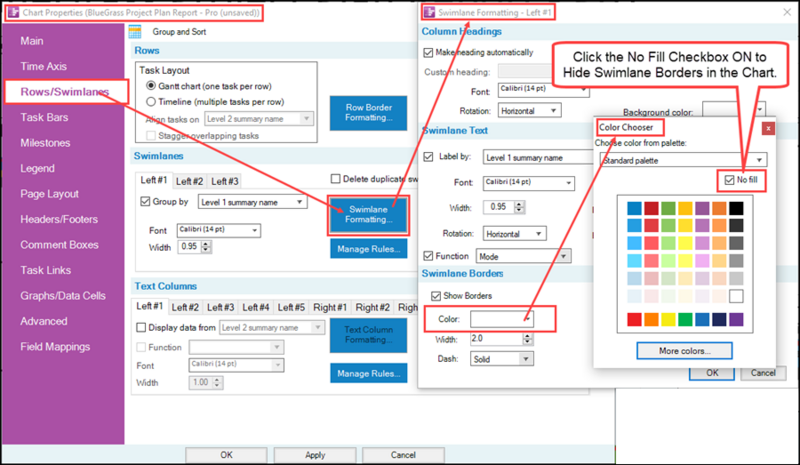This screenshot has height=465, width=800.
Task: Open the Function Mode dropdown
Action: click(523, 256)
